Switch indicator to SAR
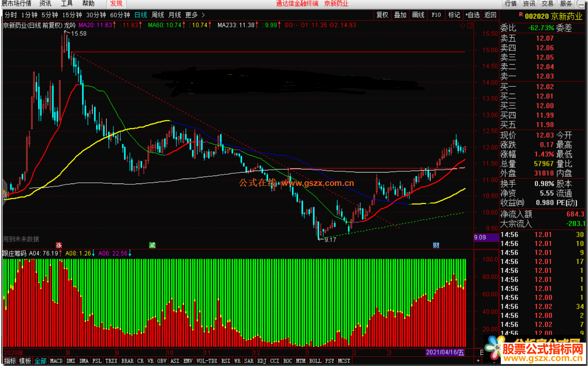 tap(249, 361)
